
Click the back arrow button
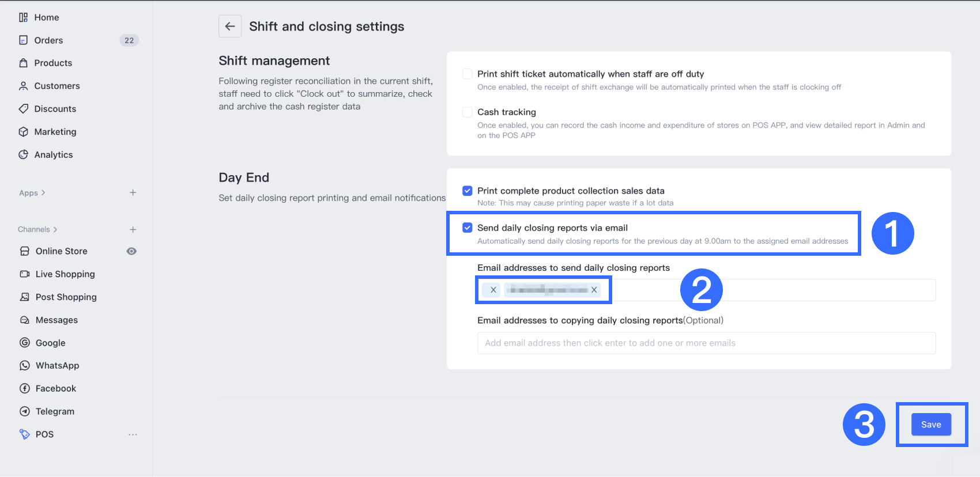click(x=229, y=26)
